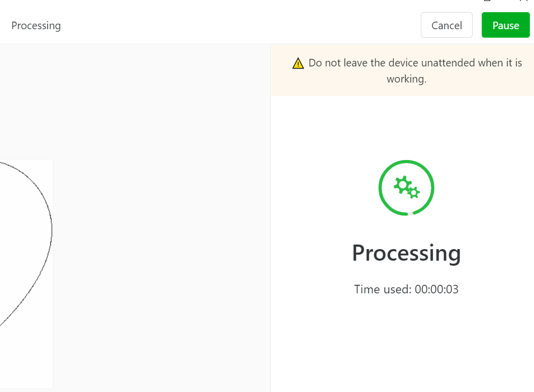Click the large Processing status heading
The image size is (534, 392).
click(x=406, y=253)
